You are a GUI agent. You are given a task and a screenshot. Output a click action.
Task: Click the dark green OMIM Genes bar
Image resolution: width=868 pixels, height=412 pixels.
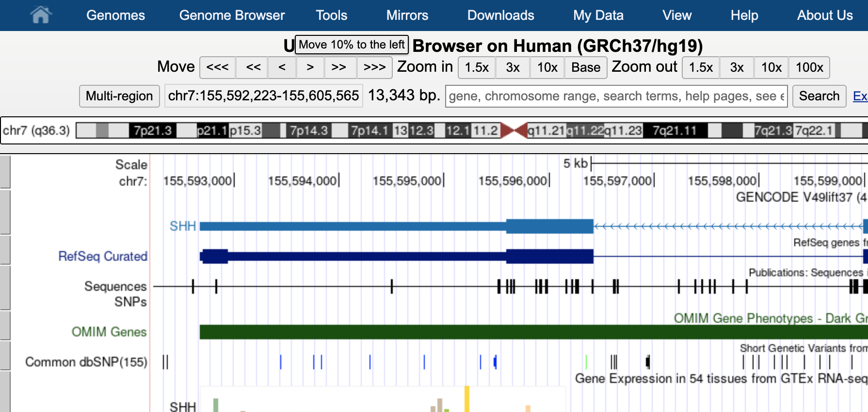[x=485, y=332]
